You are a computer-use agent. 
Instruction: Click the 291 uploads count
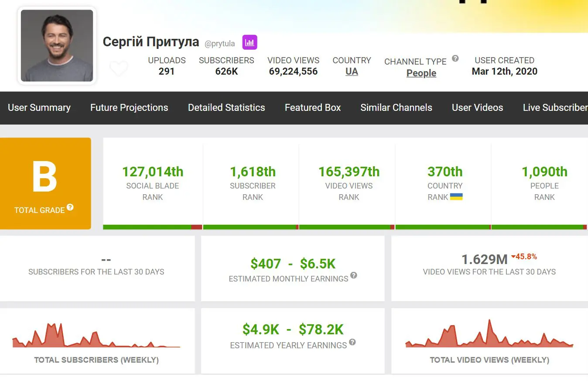(167, 72)
